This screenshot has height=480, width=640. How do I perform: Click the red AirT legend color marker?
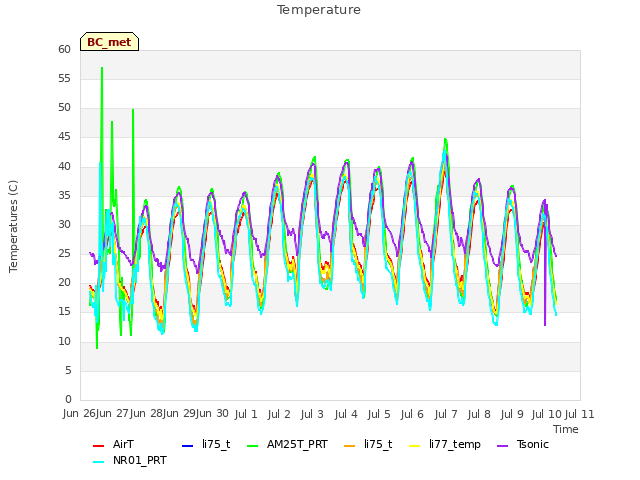tap(99, 446)
